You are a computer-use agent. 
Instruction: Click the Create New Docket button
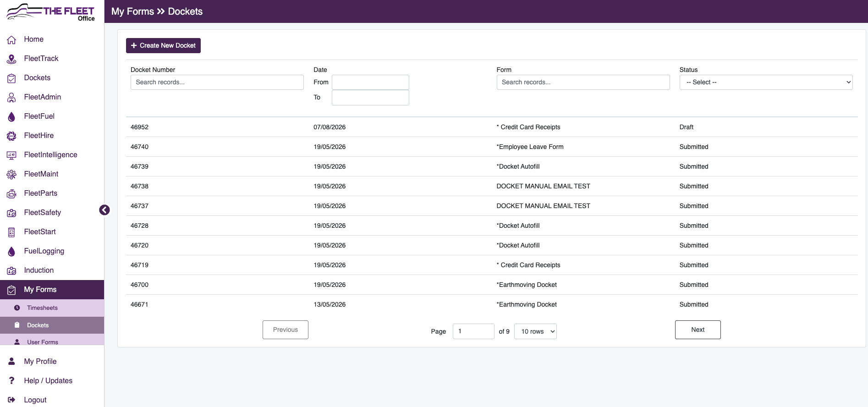[163, 45]
